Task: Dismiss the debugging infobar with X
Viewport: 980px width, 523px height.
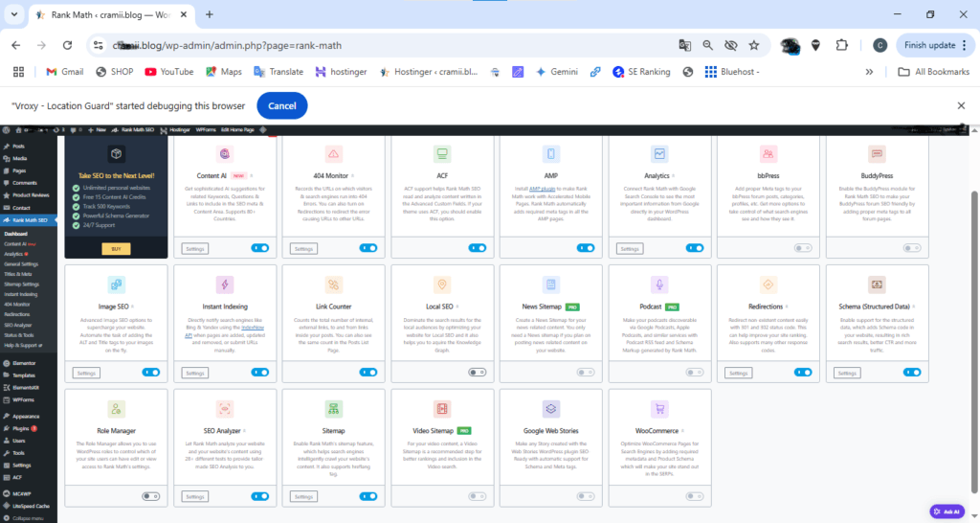Action: click(961, 105)
